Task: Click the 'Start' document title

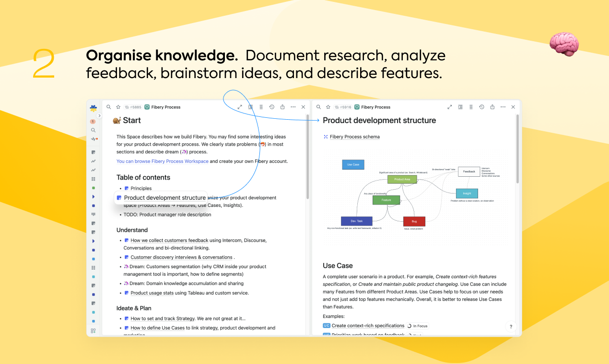Action: 132,121
